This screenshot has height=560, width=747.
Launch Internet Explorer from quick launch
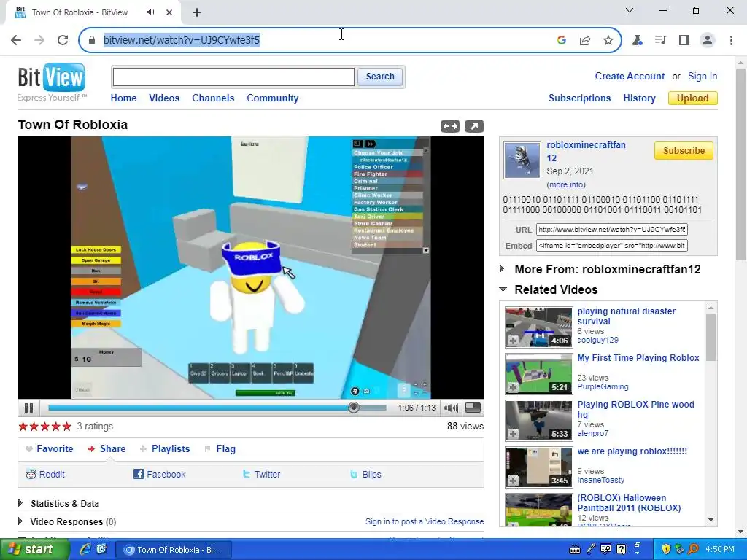pyautogui.click(x=85, y=549)
